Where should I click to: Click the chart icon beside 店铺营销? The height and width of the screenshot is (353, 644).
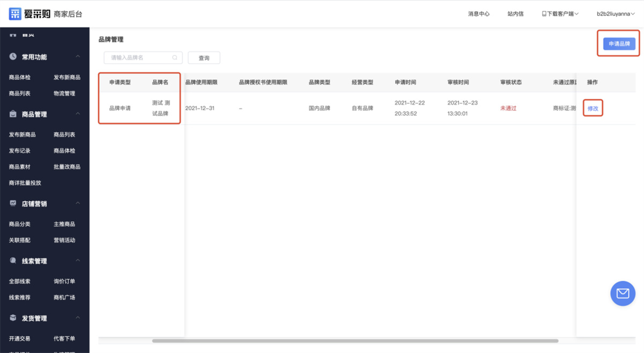(13, 203)
